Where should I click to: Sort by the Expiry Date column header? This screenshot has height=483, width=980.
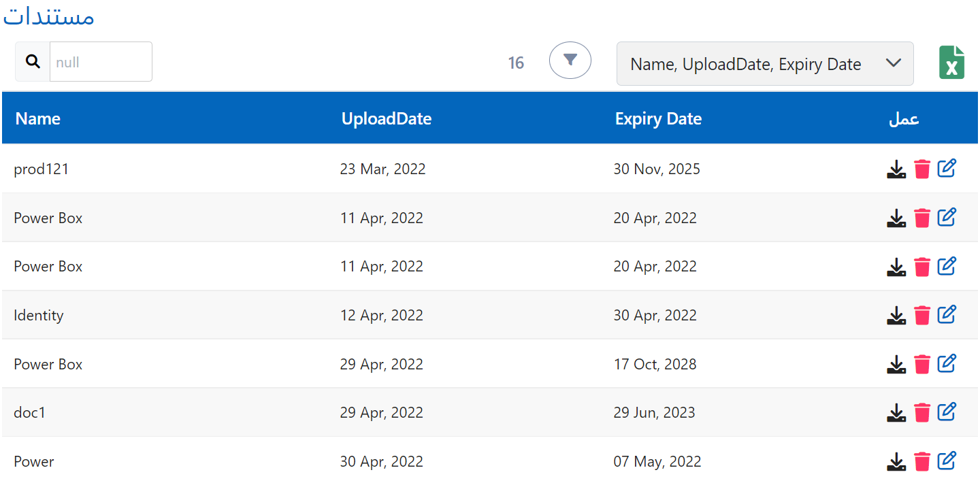pyautogui.click(x=657, y=118)
